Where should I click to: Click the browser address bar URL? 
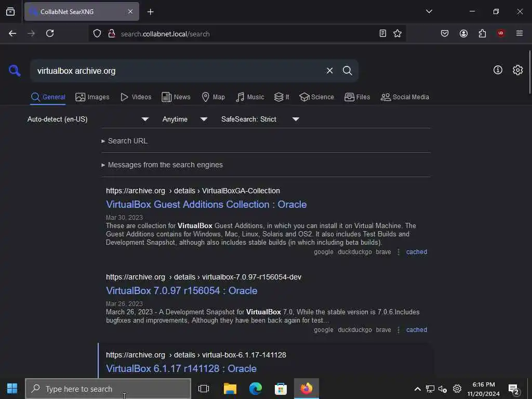pos(165,34)
